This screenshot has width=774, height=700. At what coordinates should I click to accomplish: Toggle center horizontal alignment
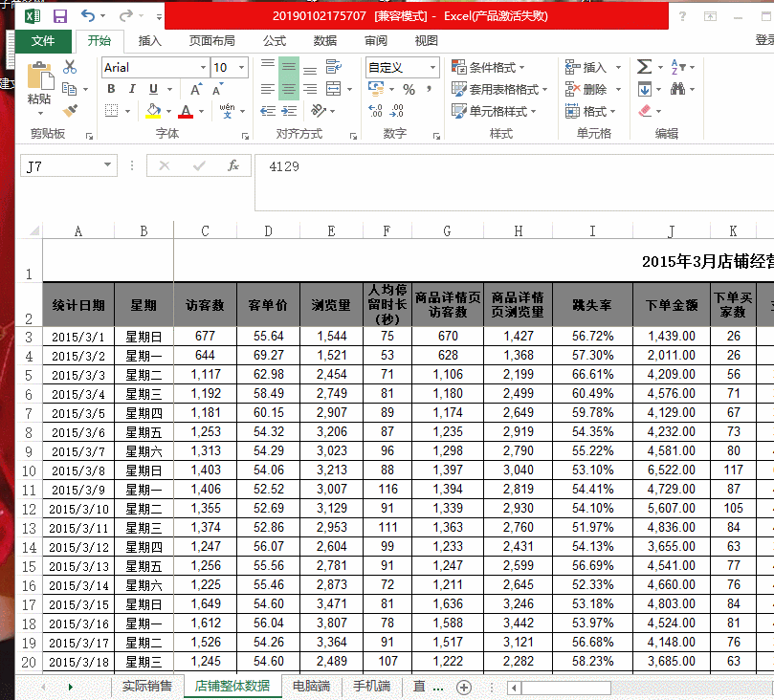click(x=289, y=89)
